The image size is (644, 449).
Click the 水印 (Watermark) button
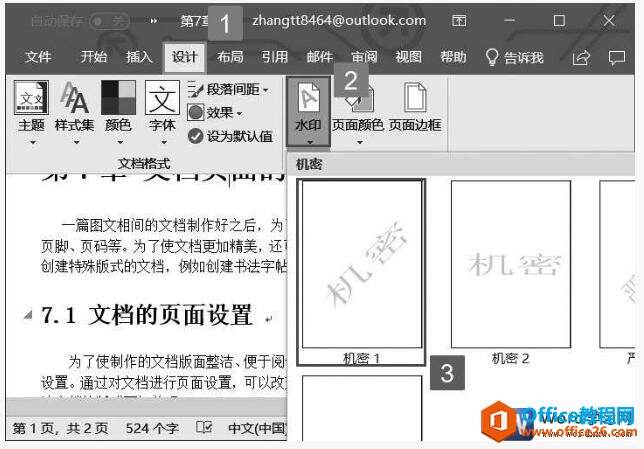pos(308,111)
